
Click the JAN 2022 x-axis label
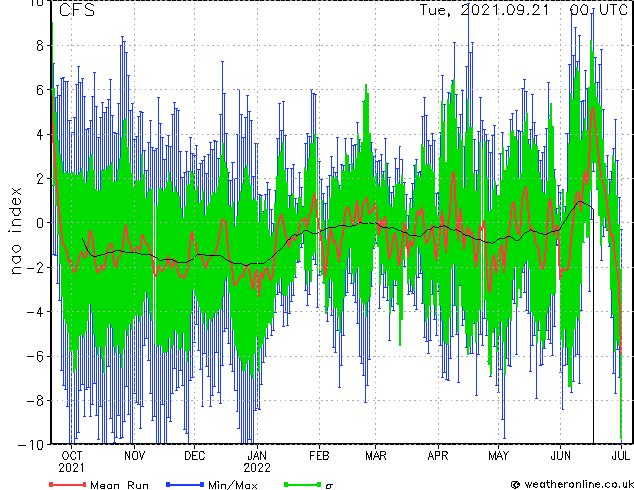click(257, 462)
